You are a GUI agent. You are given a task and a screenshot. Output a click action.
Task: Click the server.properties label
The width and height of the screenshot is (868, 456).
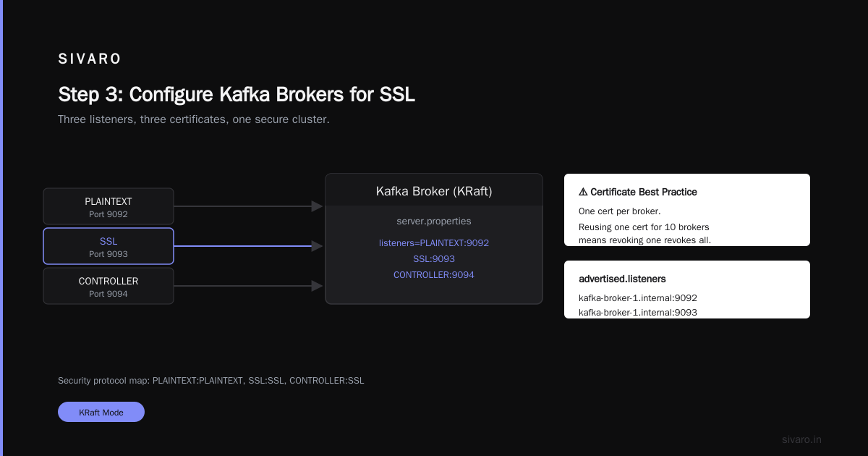click(434, 221)
